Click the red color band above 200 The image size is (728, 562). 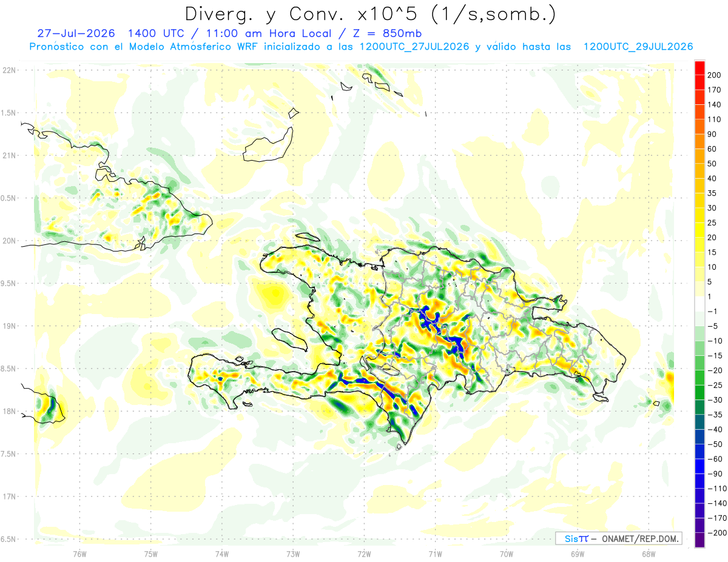pyautogui.click(x=699, y=67)
